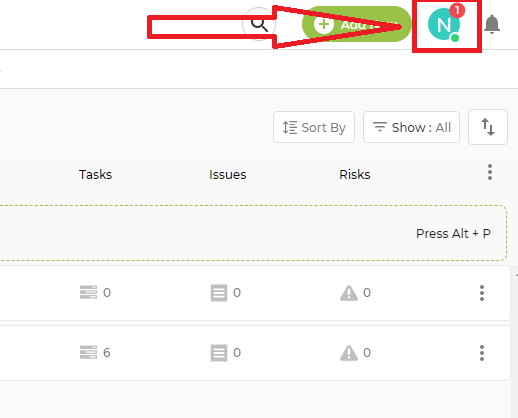
Task: Open three-dot menu of second project row
Action: pos(482,353)
